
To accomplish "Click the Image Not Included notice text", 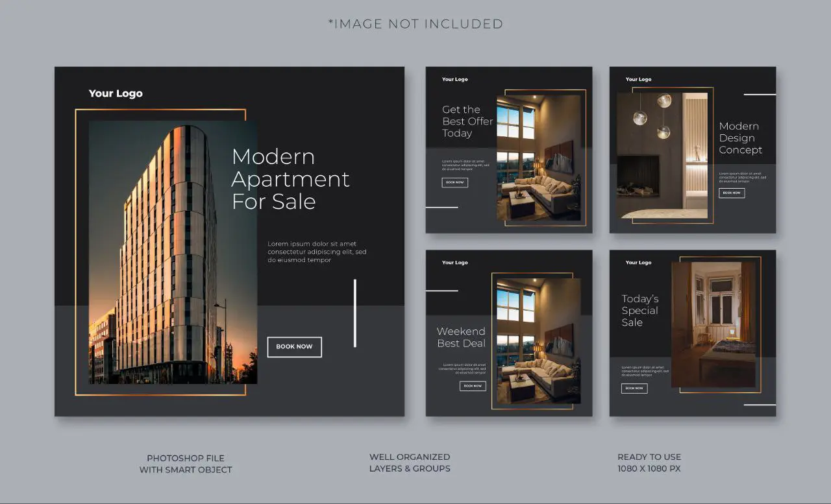I will pyautogui.click(x=415, y=24).
